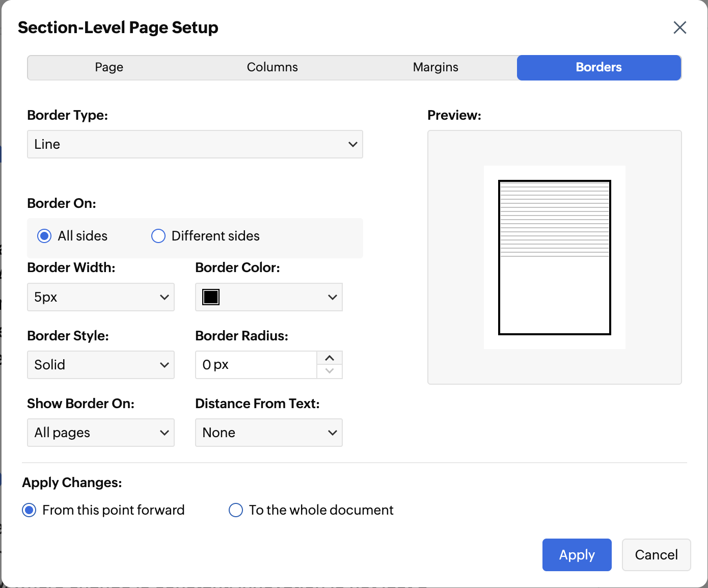This screenshot has width=708, height=588.
Task: Apply changes to the whole document
Action: 236,510
